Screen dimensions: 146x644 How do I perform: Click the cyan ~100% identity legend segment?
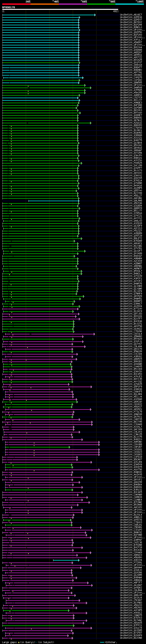pyautogui.click(x=130, y=4)
